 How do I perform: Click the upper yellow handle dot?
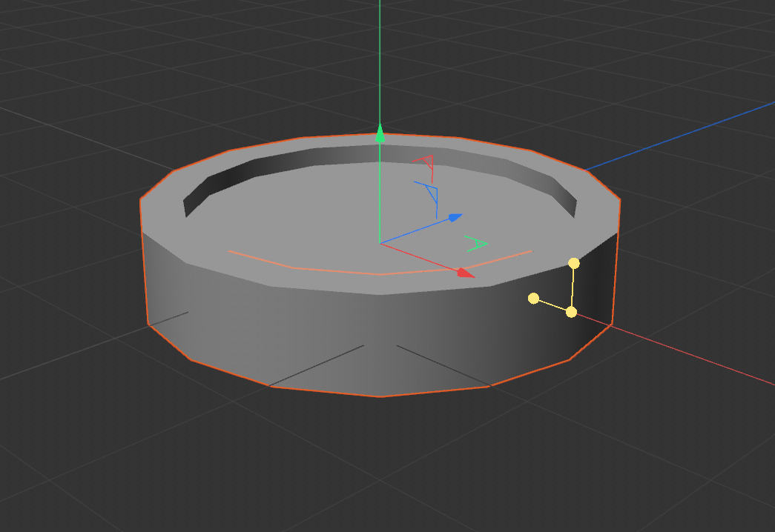pyautogui.click(x=574, y=263)
